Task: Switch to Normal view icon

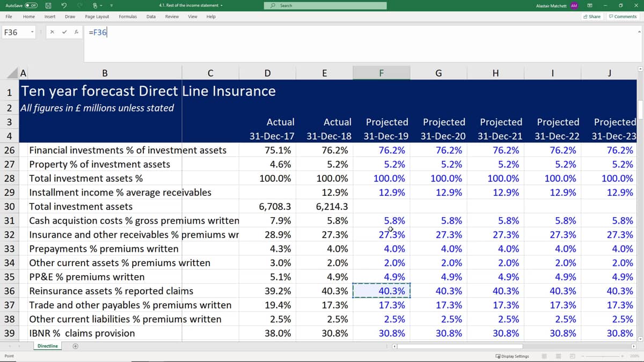Action: (x=544, y=356)
